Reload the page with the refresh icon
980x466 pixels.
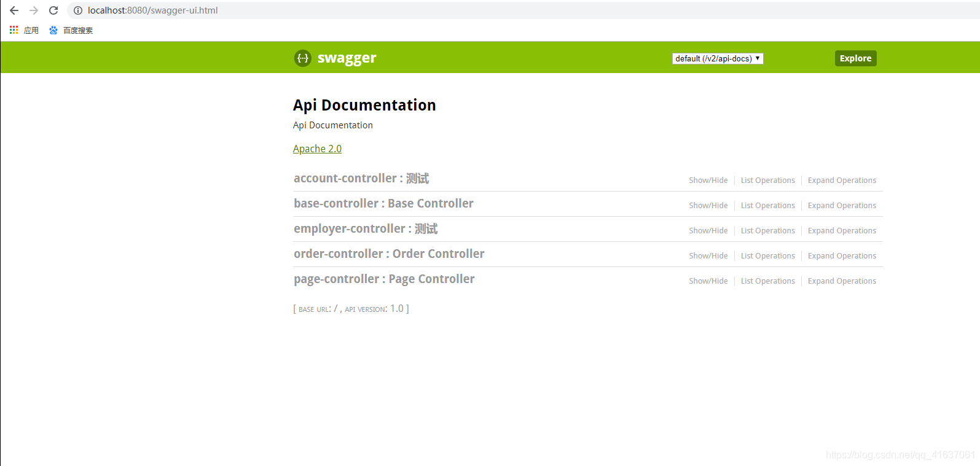(53, 10)
